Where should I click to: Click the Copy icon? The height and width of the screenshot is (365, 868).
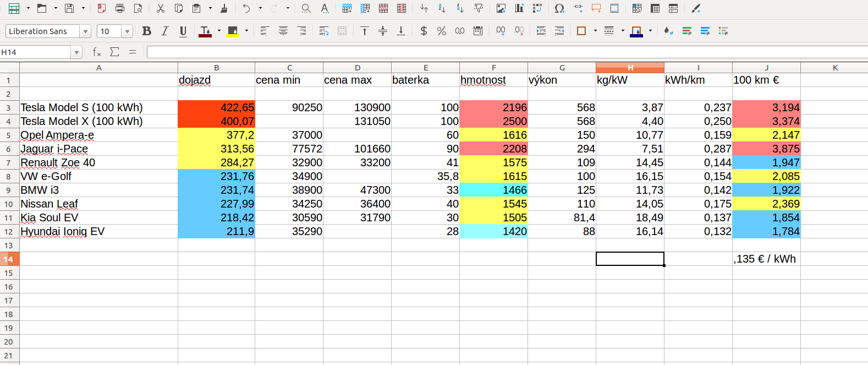pyautogui.click(x=179, y=8)
